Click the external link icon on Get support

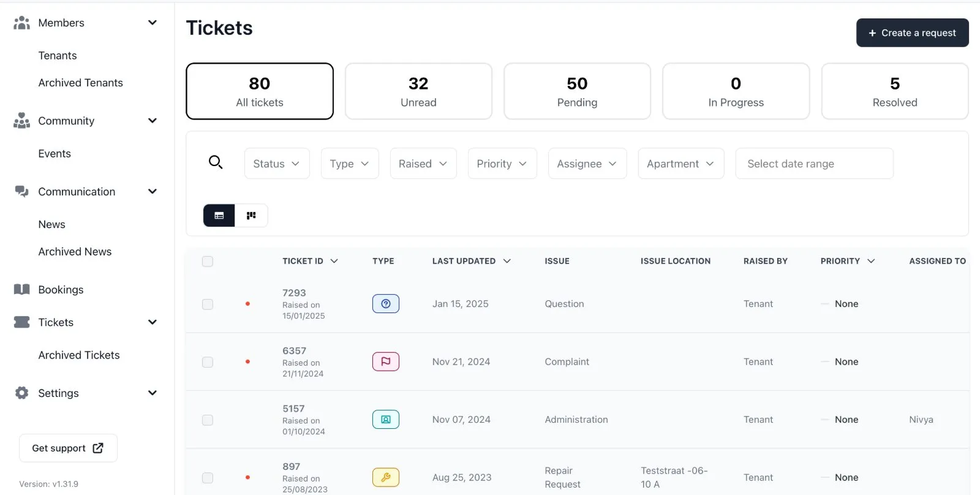pyautogui.click(x=98, y=448)
